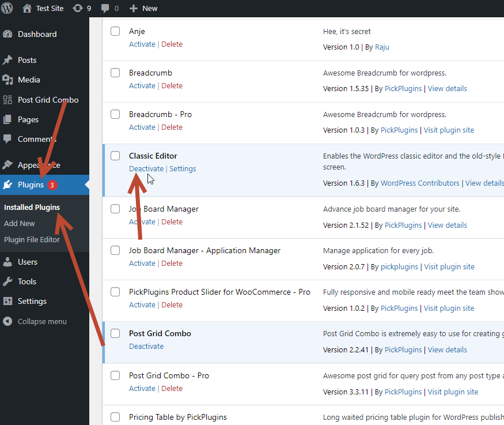Check the Classic Editor checkbox
This screenshot has width=504, height=425.
pyautogui.click(x=115, y=156)
